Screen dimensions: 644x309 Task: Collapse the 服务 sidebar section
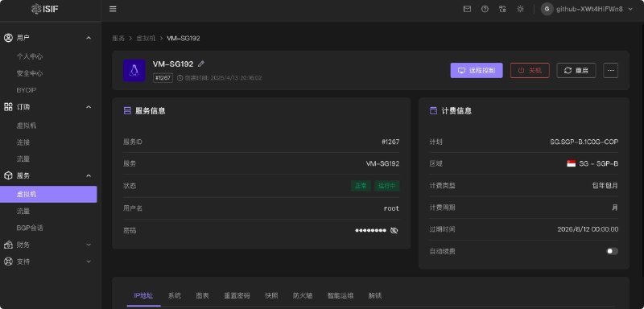[89, 176]
